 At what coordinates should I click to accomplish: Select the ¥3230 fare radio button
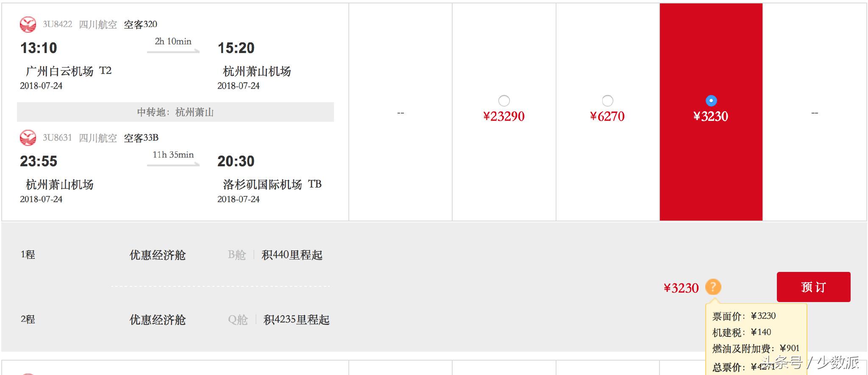click(x=711, y=101)
